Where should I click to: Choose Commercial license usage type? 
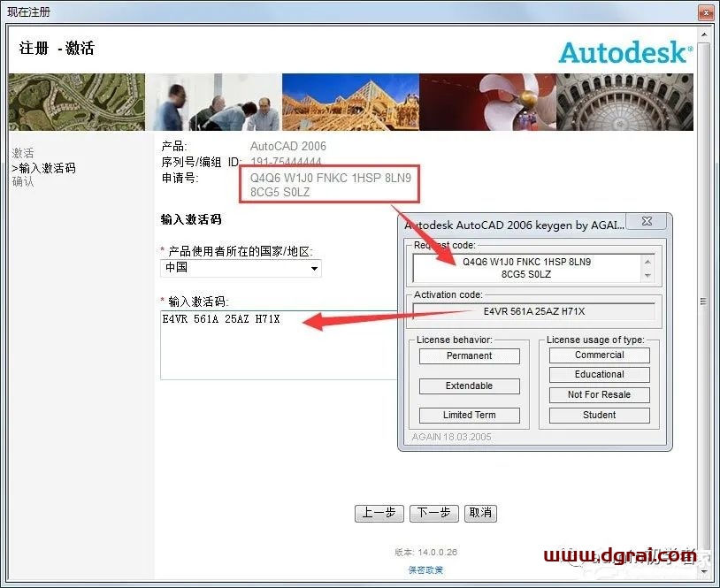[x=599, y=355]
